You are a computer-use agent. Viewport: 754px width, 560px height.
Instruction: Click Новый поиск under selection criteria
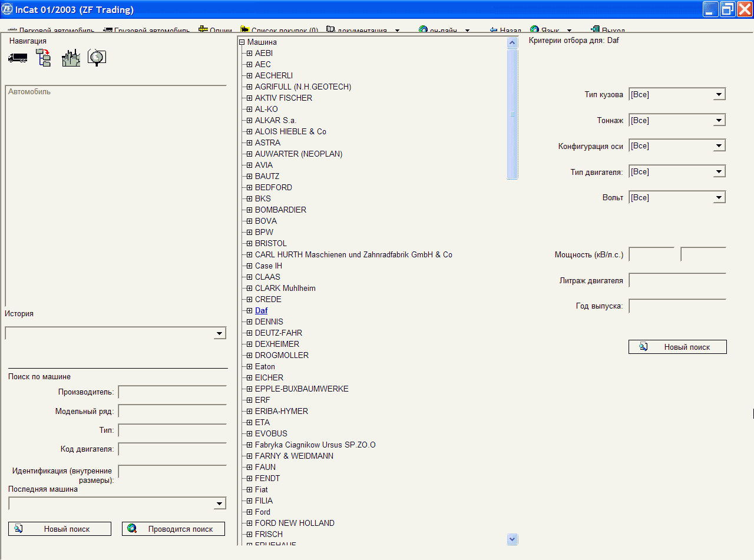(677, 347)
